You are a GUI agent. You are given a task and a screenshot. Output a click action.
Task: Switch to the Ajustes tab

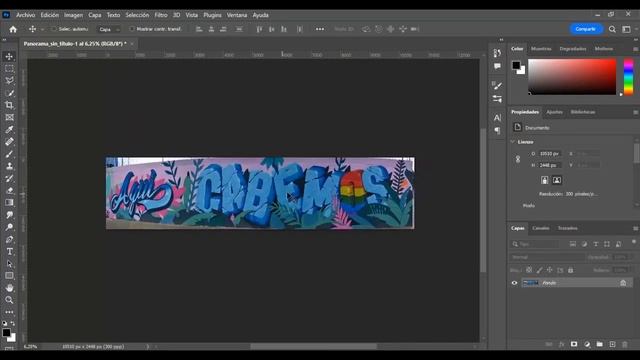[554, 112]
